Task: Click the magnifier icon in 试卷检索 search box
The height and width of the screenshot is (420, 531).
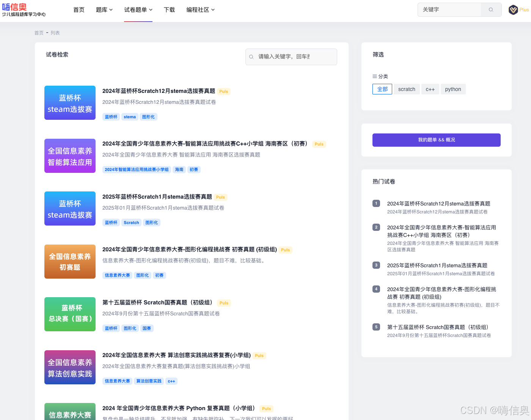Action: (251, 57)
